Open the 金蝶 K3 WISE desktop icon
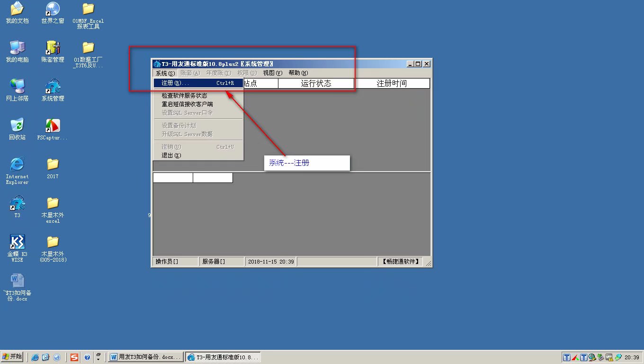The width and height of the screenshot is (644, 364). [17, 242]
